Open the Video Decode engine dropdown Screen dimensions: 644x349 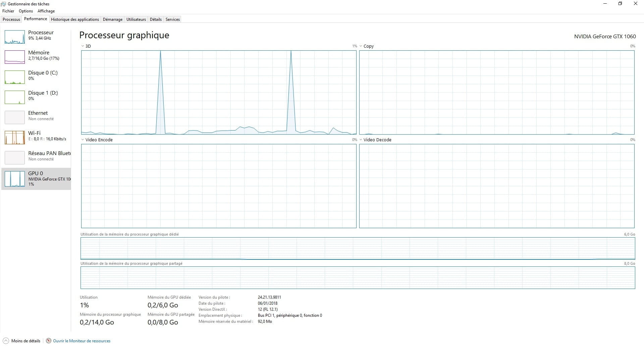point(361,140)
